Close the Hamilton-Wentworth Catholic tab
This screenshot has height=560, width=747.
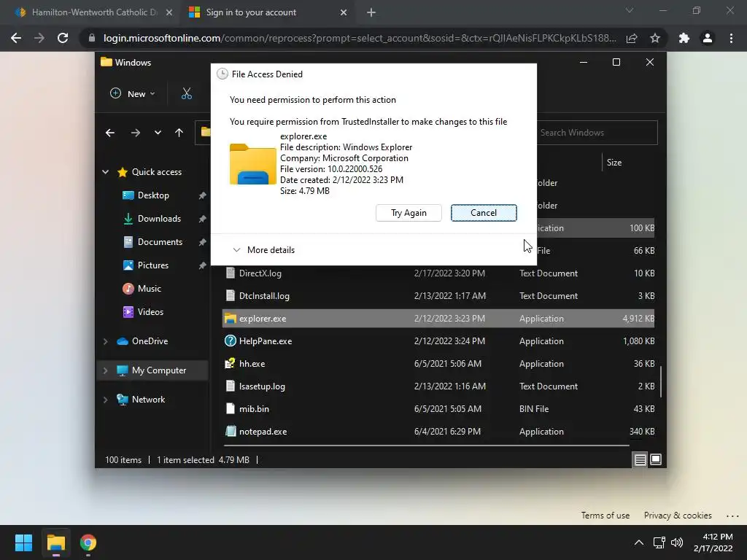(169, 12)
